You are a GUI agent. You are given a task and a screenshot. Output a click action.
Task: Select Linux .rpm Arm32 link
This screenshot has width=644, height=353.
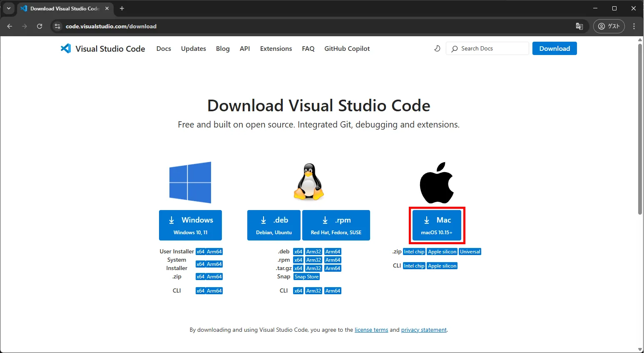point(313,260)
